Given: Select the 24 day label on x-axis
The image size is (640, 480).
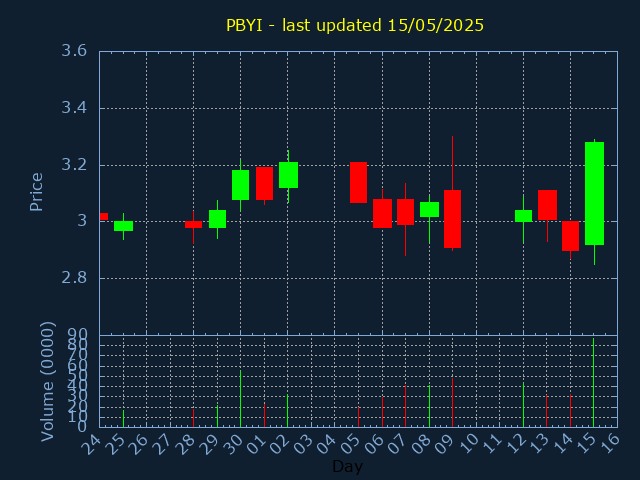Looking at the screenshot, I should click(91, 444).
